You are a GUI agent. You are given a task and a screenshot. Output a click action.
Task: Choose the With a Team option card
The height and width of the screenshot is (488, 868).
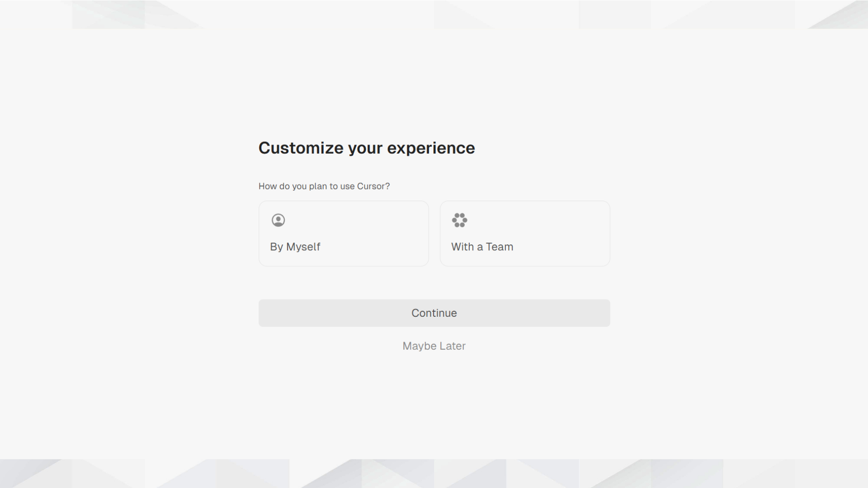pos(525,234)
